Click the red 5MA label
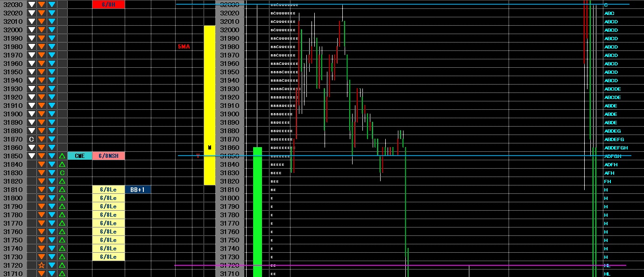This screenshot has width=644, height=277. tap(184, 47)
